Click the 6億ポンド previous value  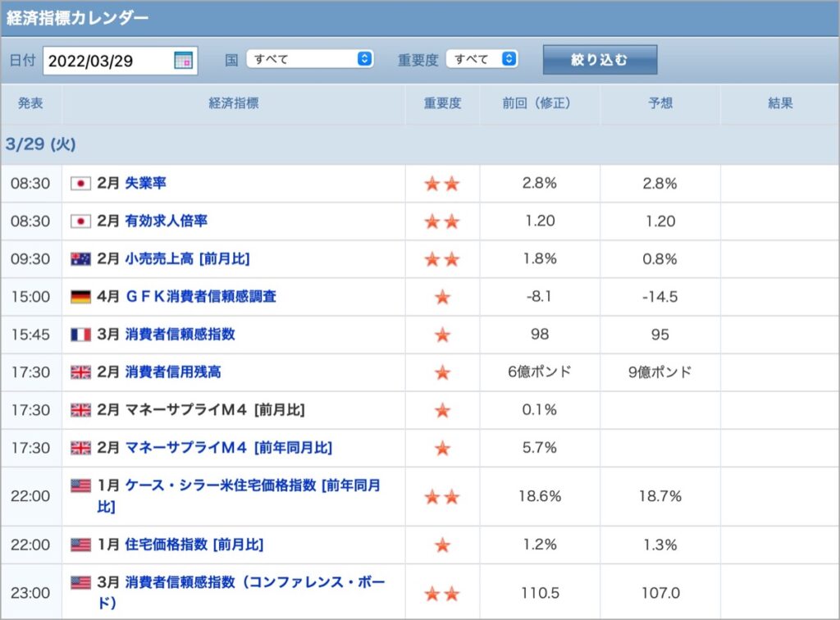pos(540,372)
